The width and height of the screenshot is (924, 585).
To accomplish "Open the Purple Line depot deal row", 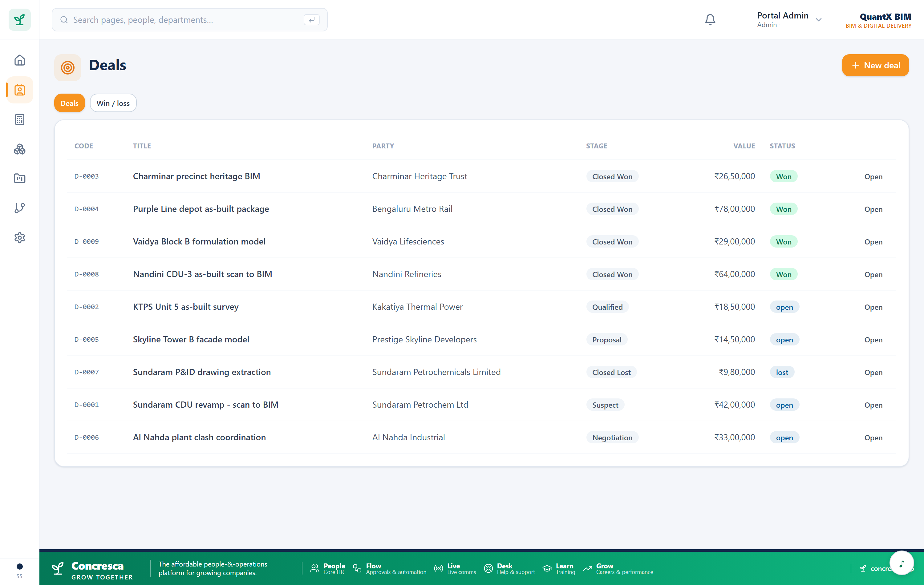I will (x=482, y=209).
